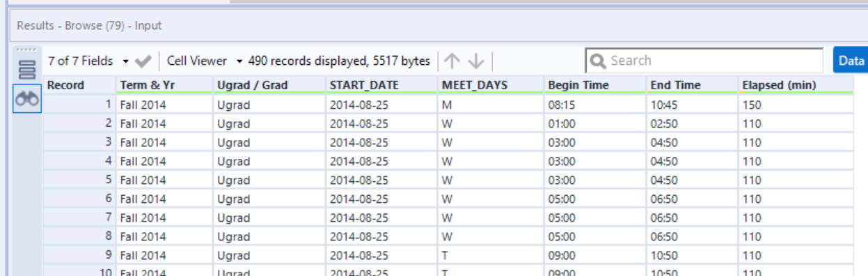Screen dimensions: 868x276
Task: Click the 490 records displayed status text
Action: pyautogui.click(x=339, y=61)
